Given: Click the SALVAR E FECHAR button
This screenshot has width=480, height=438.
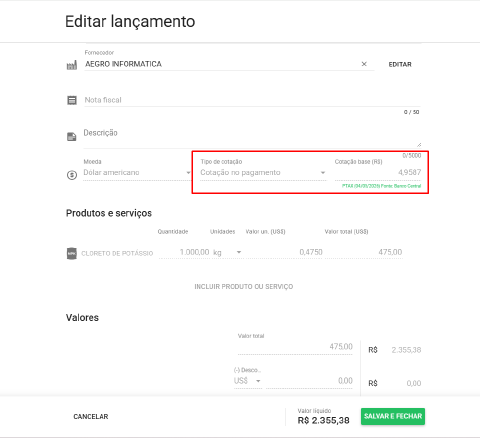Looking at the screenshot, I should click(x=393, y=416).
